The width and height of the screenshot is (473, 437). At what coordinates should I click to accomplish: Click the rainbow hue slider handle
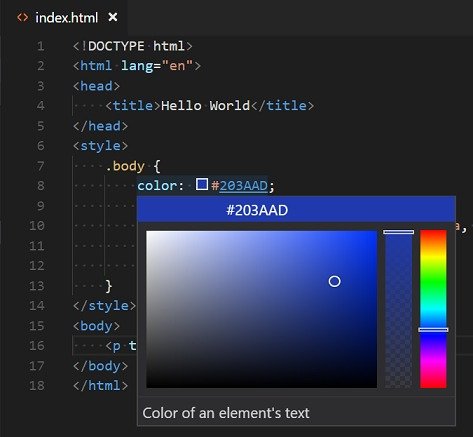[433, 330]
